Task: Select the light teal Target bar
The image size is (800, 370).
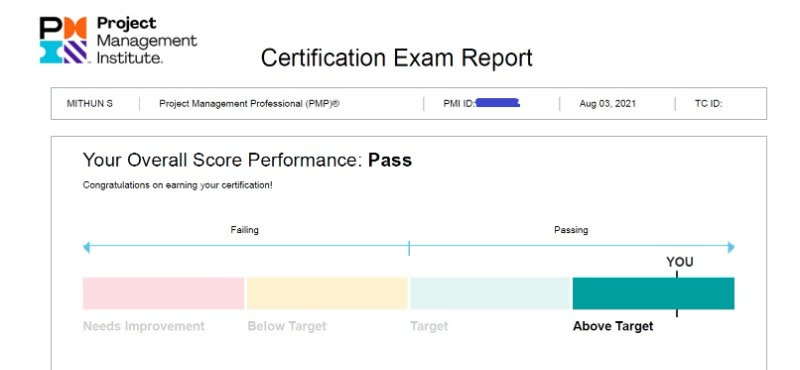Action: [490, 293]
